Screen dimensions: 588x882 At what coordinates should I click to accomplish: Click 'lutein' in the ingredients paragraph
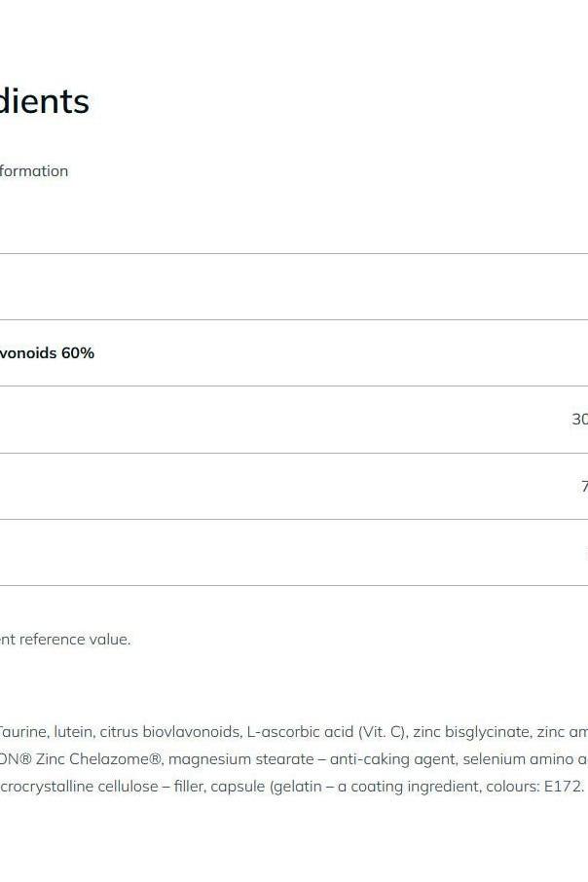point(73,732)
